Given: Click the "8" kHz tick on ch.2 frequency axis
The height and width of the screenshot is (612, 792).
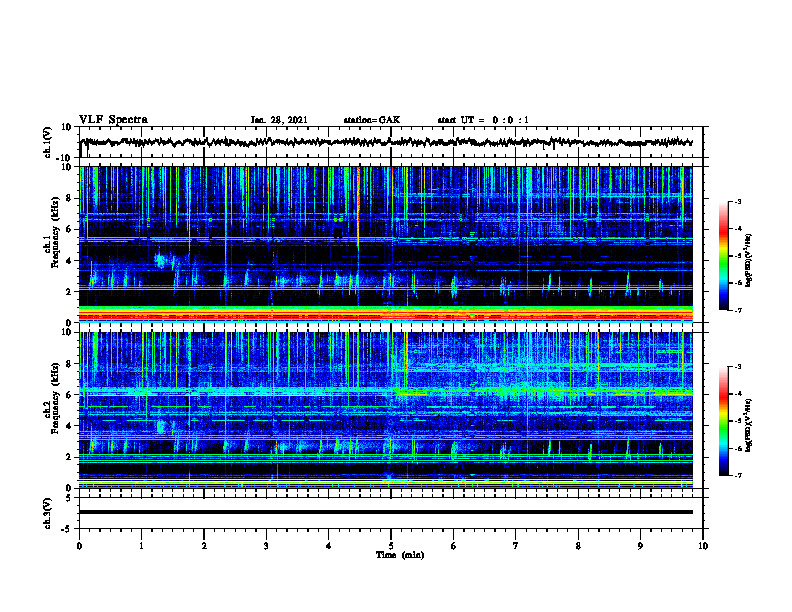Looking at the screenshot, I should (69, 364).
